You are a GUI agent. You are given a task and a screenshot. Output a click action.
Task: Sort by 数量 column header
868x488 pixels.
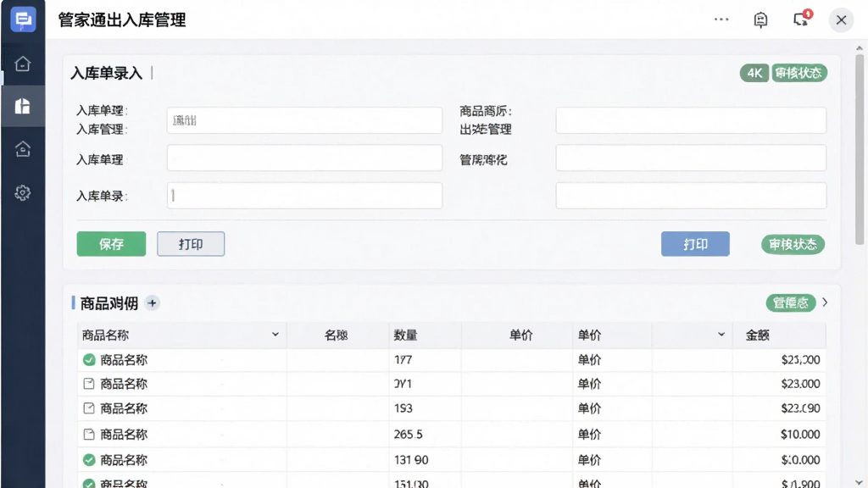tap(406, 335)
